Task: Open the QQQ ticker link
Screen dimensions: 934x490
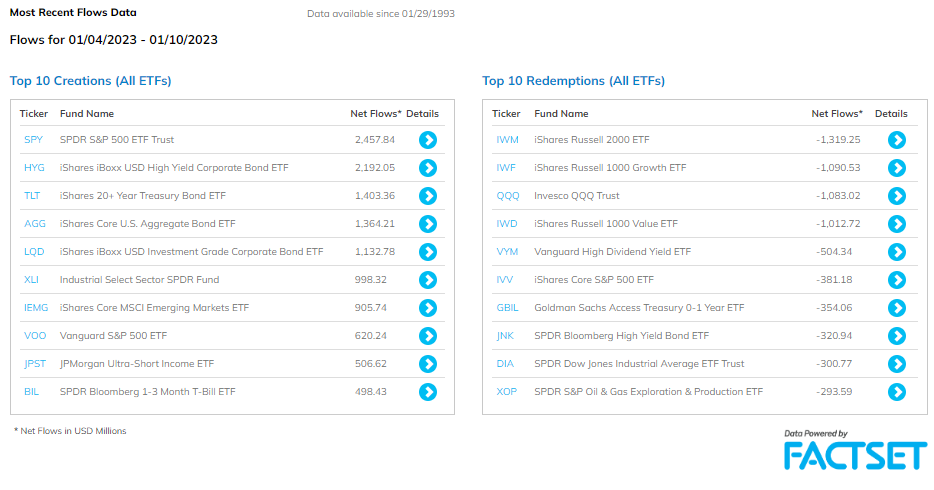Action: click(x=508, y=196)
